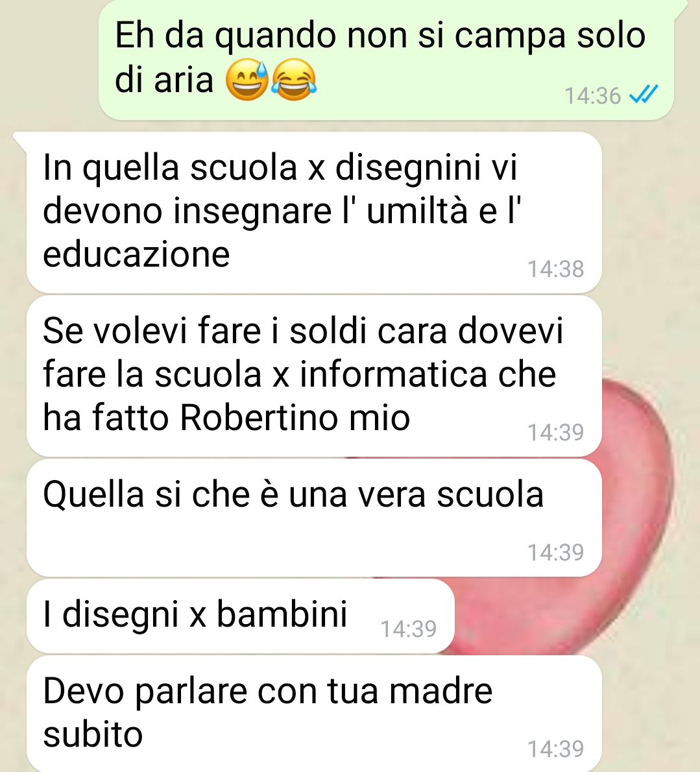The image size is (700, 772).
Task: Tap the words 'di aria' in sent message
Action: [164, 80]
